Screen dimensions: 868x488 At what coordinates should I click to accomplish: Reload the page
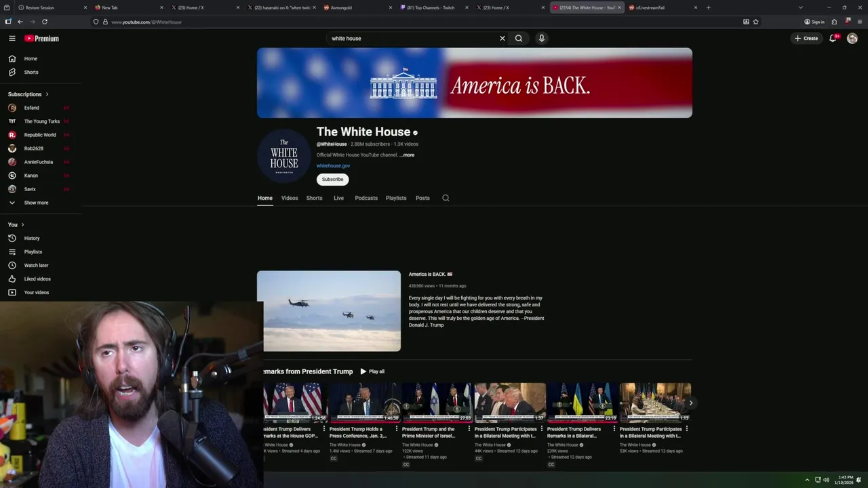click(45, 22)
